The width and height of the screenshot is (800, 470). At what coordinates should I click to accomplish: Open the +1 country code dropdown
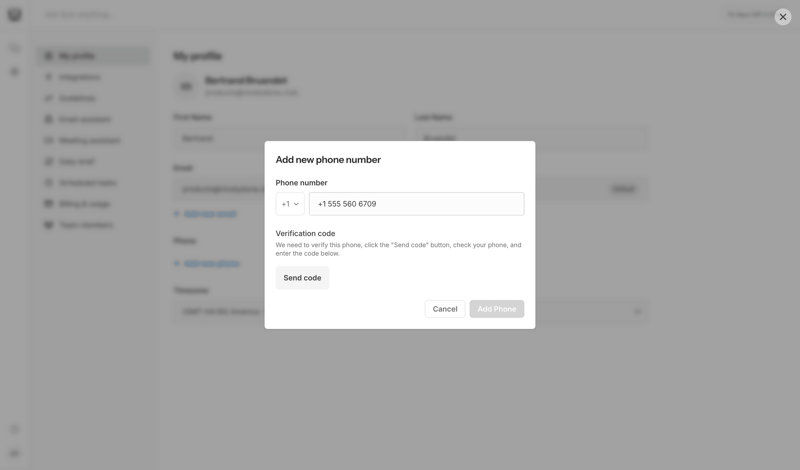(x=290, y=204)
